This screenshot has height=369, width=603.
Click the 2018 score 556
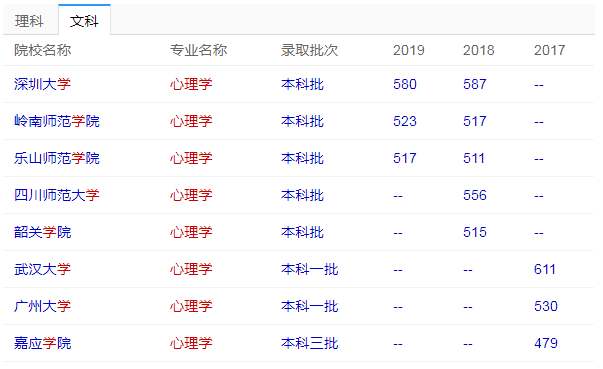click(475, 195)
